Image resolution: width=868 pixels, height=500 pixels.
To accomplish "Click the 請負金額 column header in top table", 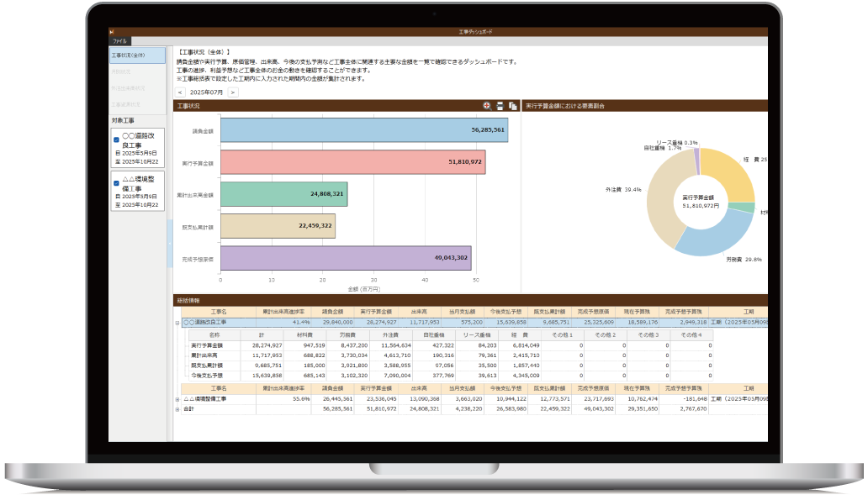I will point(333,311).
